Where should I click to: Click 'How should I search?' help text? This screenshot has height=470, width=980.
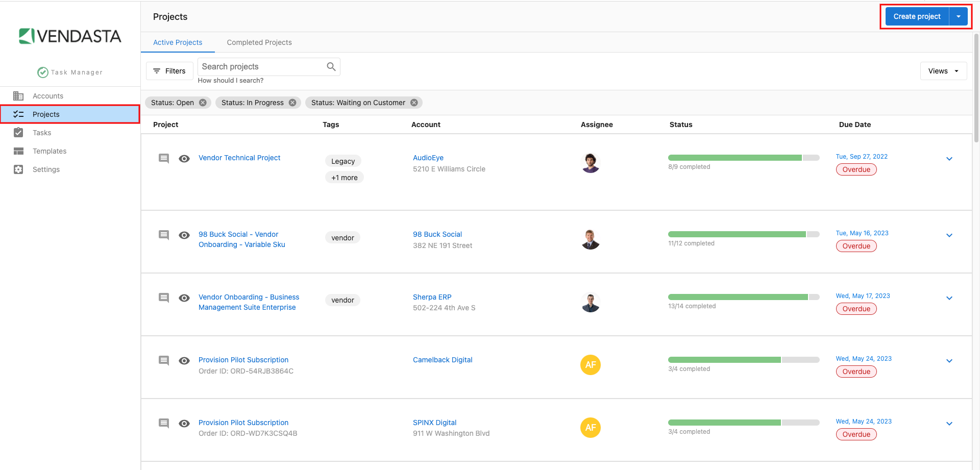click(231, 81)
